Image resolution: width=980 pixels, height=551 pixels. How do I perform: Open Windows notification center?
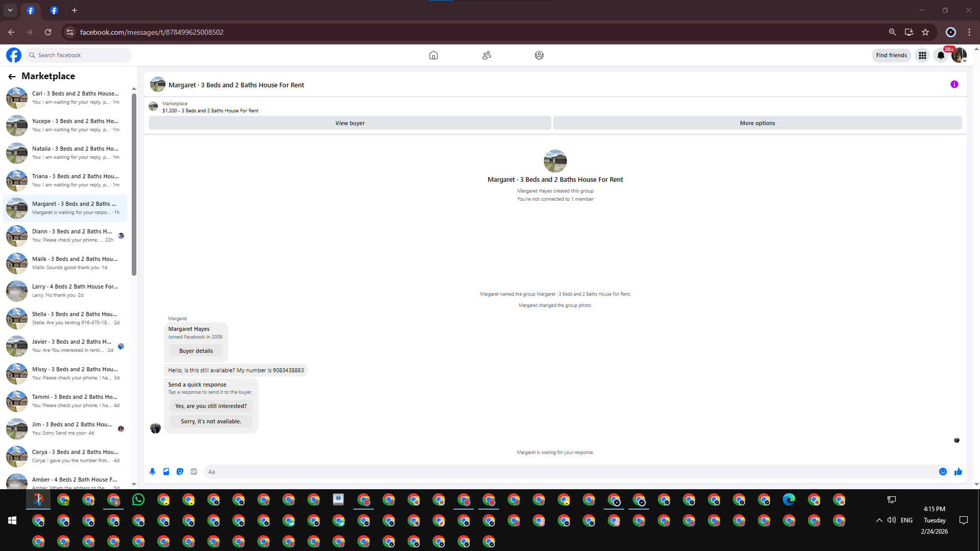[x=964, y=520]
